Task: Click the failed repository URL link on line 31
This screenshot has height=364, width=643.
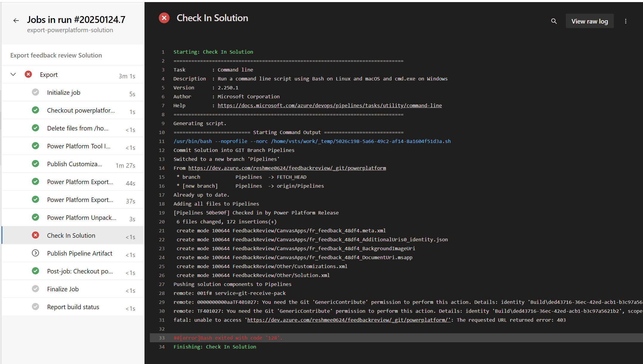Action: (x=349, y=320)
